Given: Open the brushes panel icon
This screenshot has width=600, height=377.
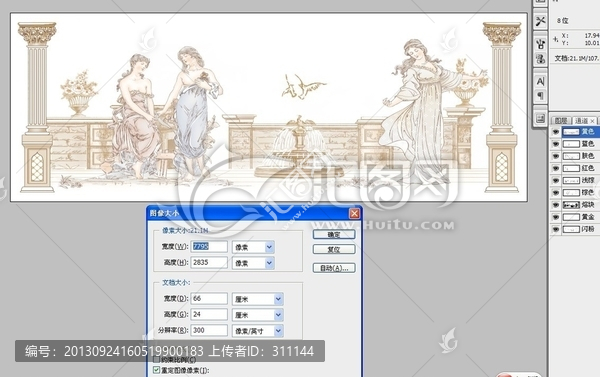Looking at the screenshot, I should (540, 44).
